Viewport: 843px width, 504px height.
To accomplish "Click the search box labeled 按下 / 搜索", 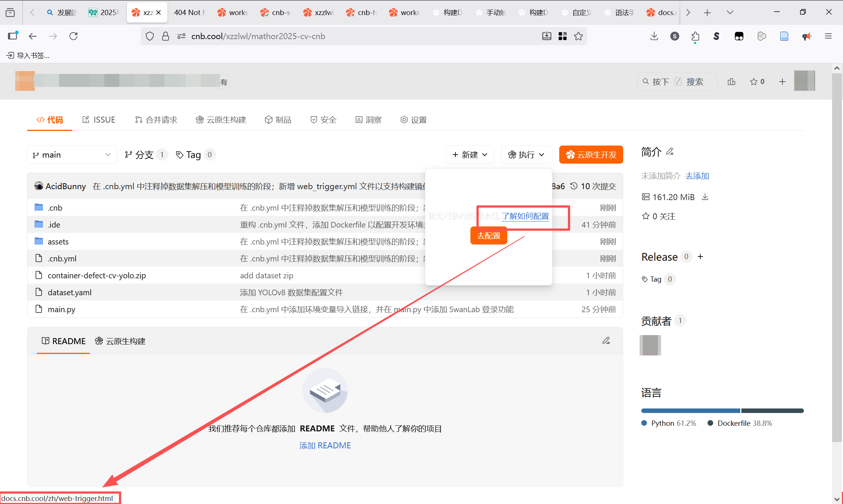I will (x=677, y=82).
